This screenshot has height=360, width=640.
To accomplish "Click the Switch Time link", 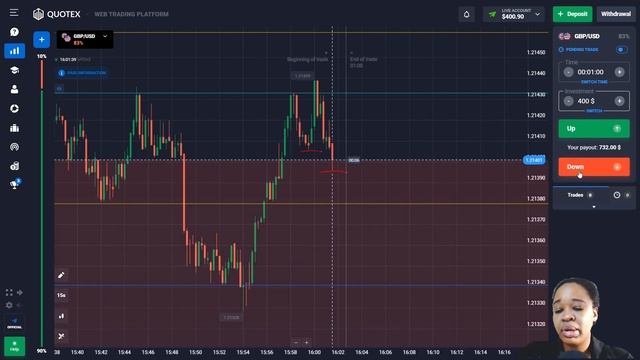I will pyautogui.click(x=594, y=82).
